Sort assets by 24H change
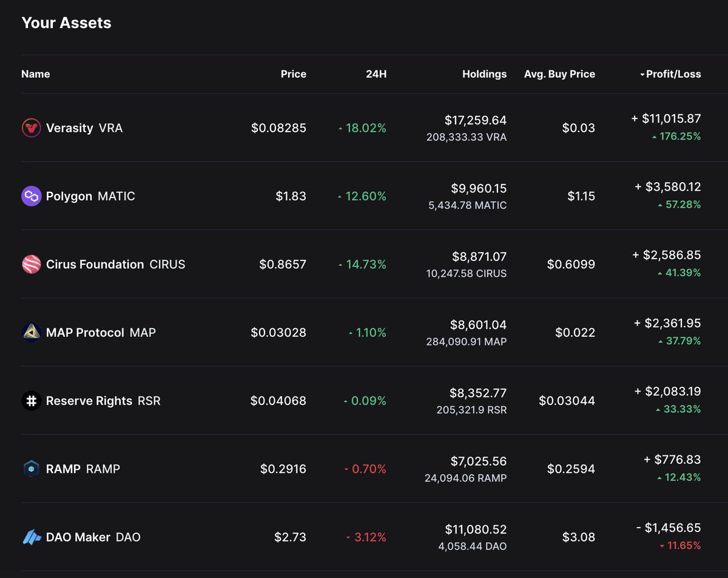Image resolution: width=728 pixels, height=578 pixels. 376,74
